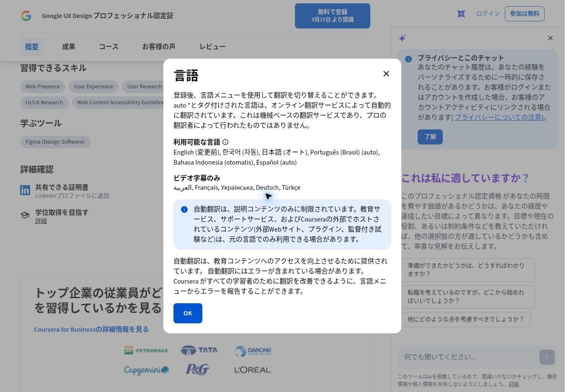Open Coursera for Businessの詳細情報を見る link
Viewport: 571px width, 392px height.
pos(91,330)
